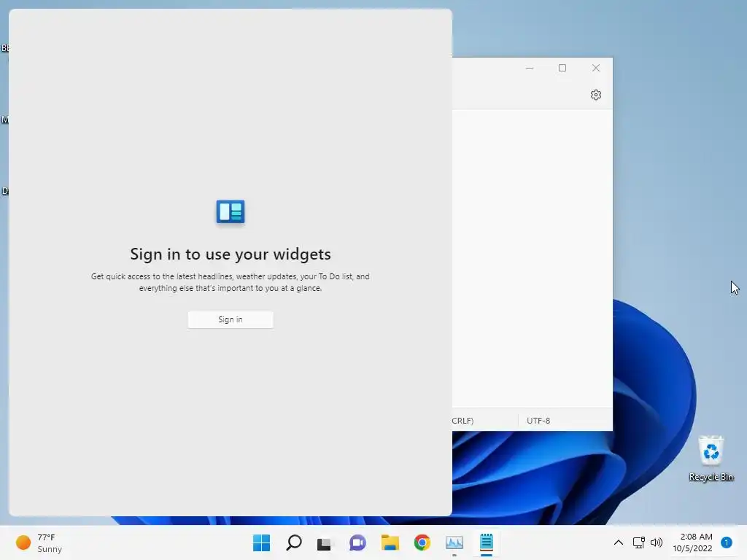Open Notepad settings gear icon
This screenshot has height=560, width=747.
click(x=595, y=95)
